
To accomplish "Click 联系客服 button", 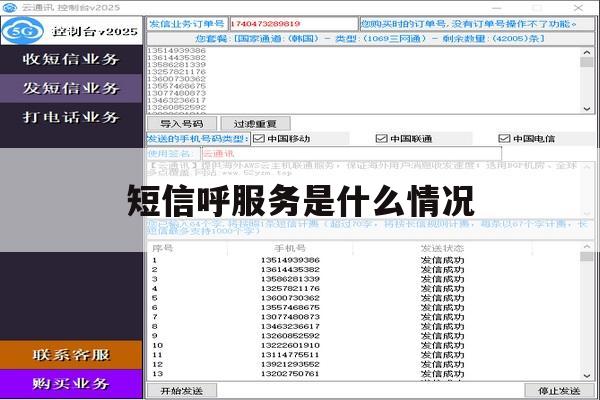I will click(71, 355).
